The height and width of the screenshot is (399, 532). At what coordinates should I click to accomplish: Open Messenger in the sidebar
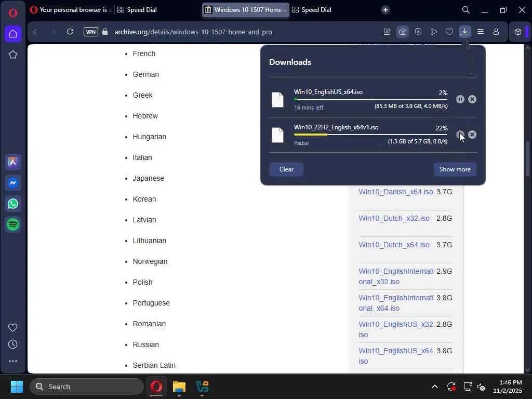[13, 183]
